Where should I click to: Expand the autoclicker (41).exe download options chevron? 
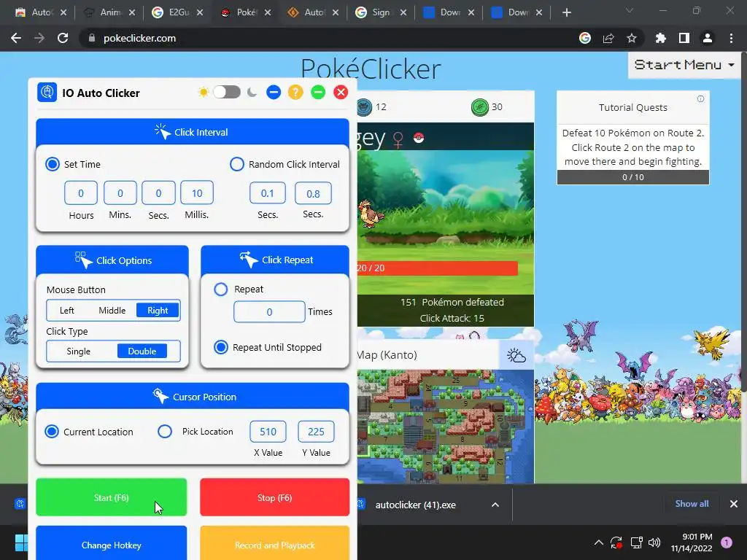[495, 505]
